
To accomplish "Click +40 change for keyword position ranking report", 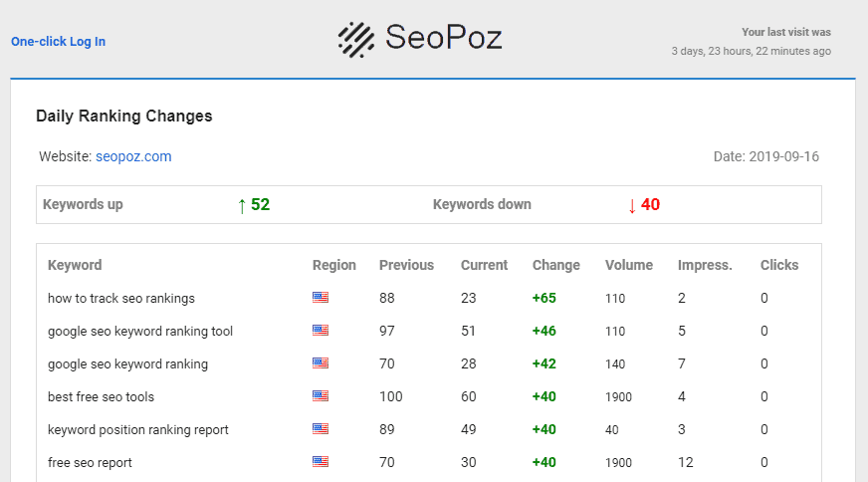I will pos(544,429).
